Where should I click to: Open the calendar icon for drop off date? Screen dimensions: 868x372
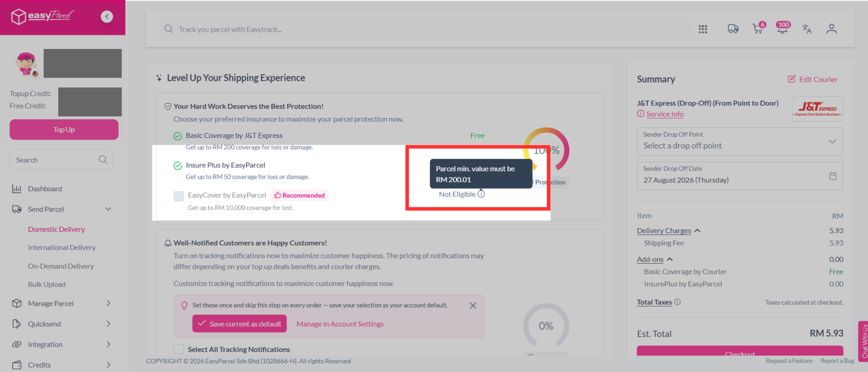(833, 176)
